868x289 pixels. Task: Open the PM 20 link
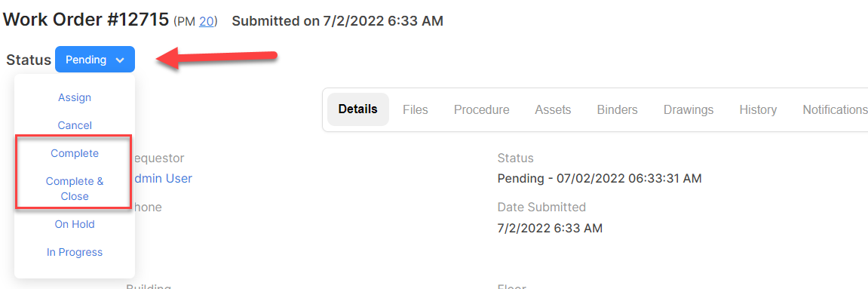[207, 22]
